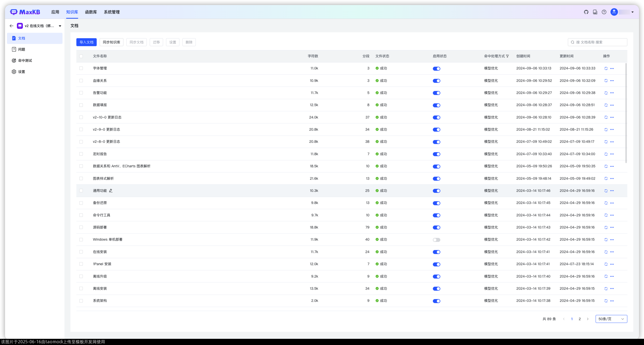Click the back arrow beside knowledge base name
Image resolution: width=644 pixels, height=345 pixels.
click(11, 26)
